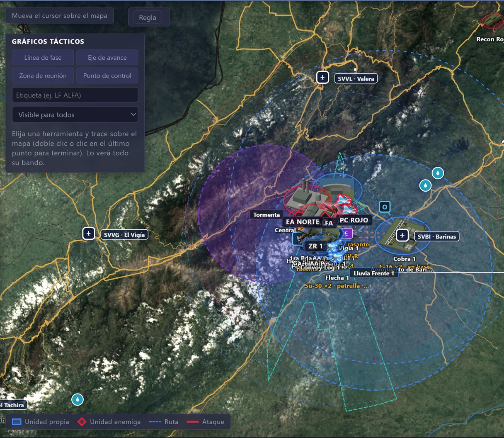The image size is (504, 438).
Task: Click the red Ataque legend line
Action: pyautogui.click(x=193, y=422)
